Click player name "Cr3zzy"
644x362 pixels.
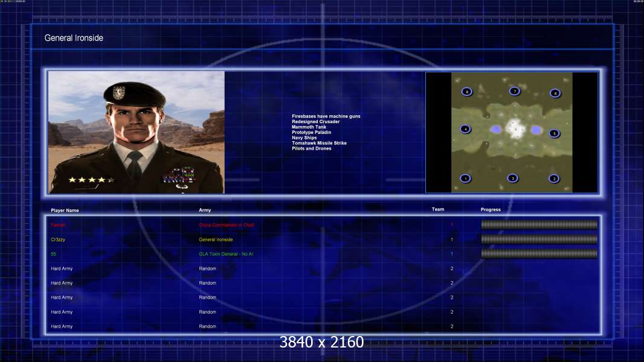[58, 240]
